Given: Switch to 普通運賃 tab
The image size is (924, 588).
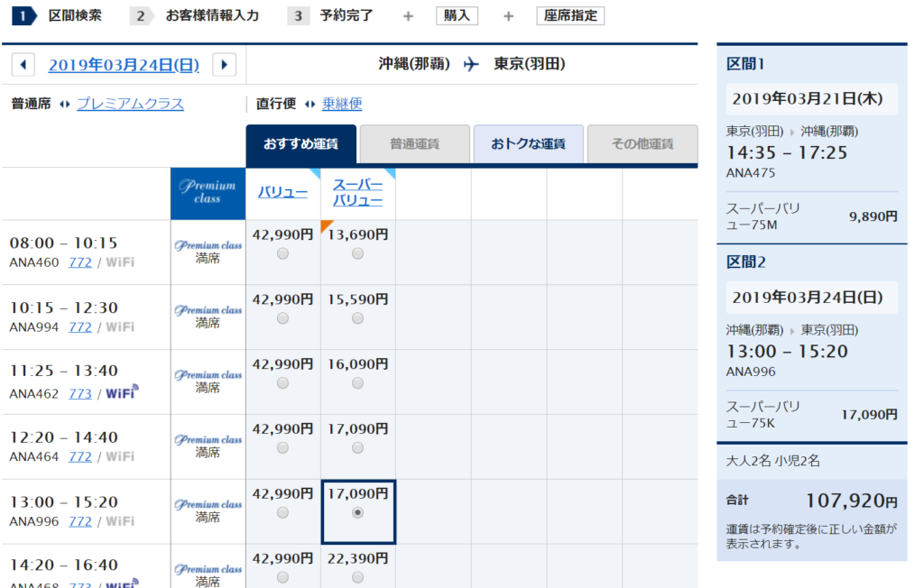Looking at the screenshot, I should tap(414, 144).
